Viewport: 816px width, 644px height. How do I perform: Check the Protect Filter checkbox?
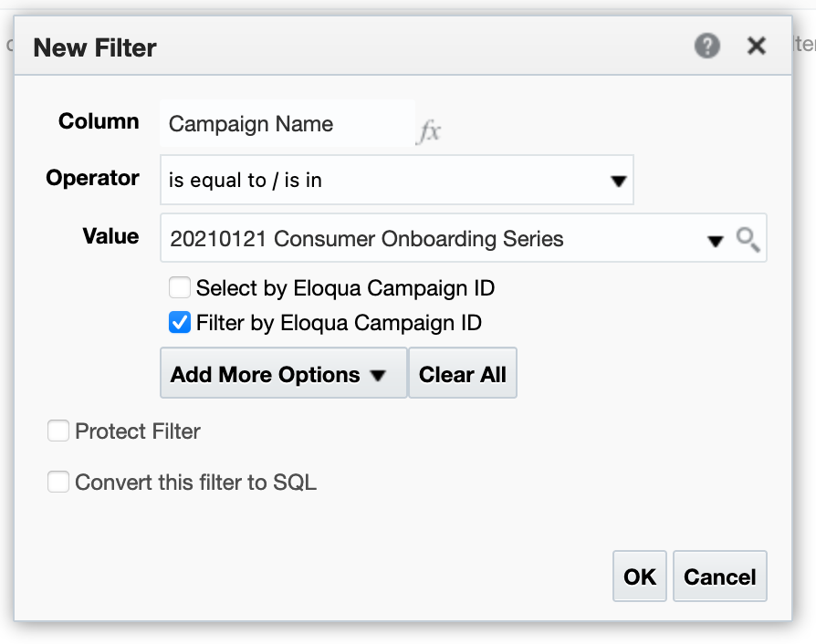pyautogui.click(x=58, y=431)
